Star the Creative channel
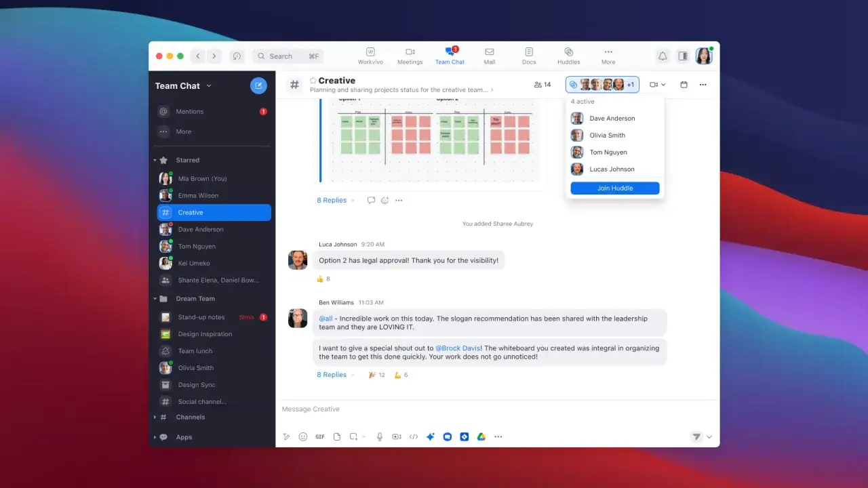The width and height of the screenshot is (868, 488). 313,81
